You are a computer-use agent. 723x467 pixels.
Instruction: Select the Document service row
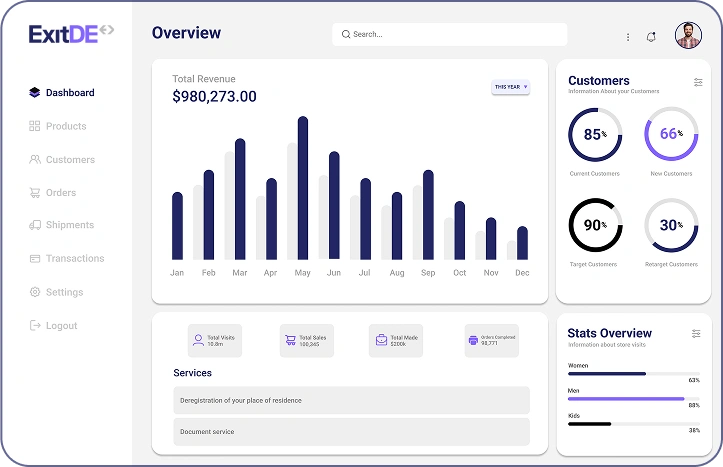point(351,432)
